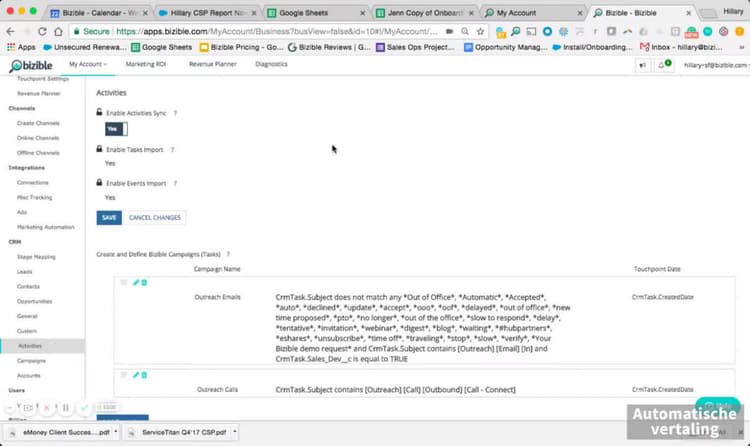Delete the Outreach Calls campaign via trash icon
The width and height of the screenshot is (750, 446).
(x=144, y=375)
